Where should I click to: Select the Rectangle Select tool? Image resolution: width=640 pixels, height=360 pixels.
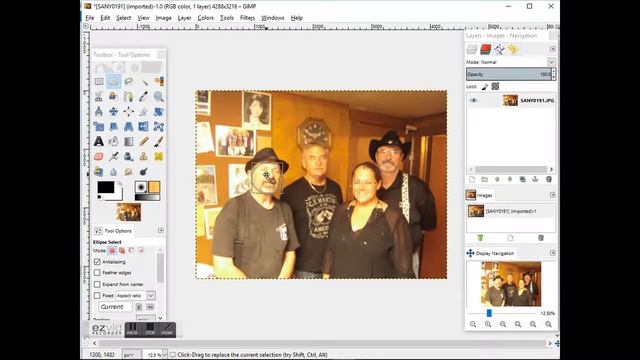click(x=99, y=81)
